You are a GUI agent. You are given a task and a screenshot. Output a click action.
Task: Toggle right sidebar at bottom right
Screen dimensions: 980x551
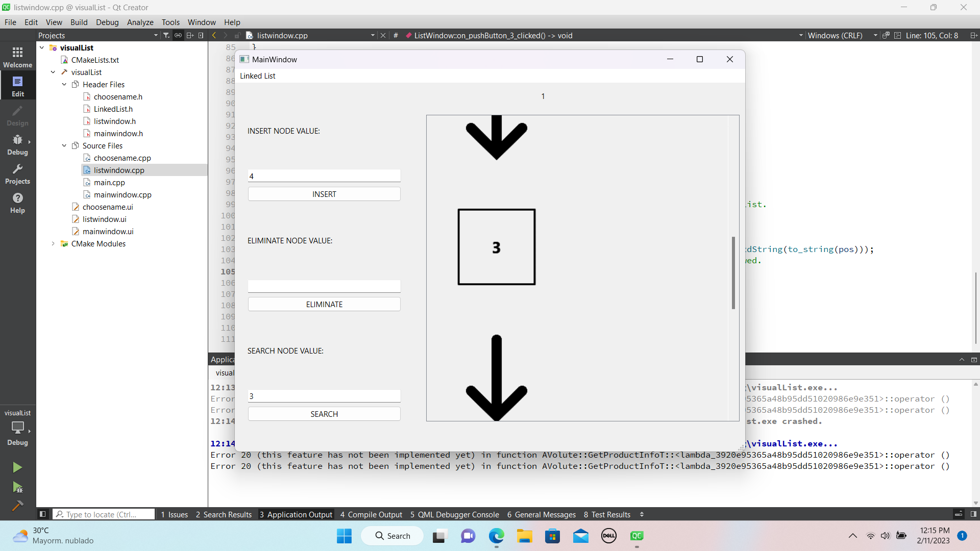pos(973,514)
